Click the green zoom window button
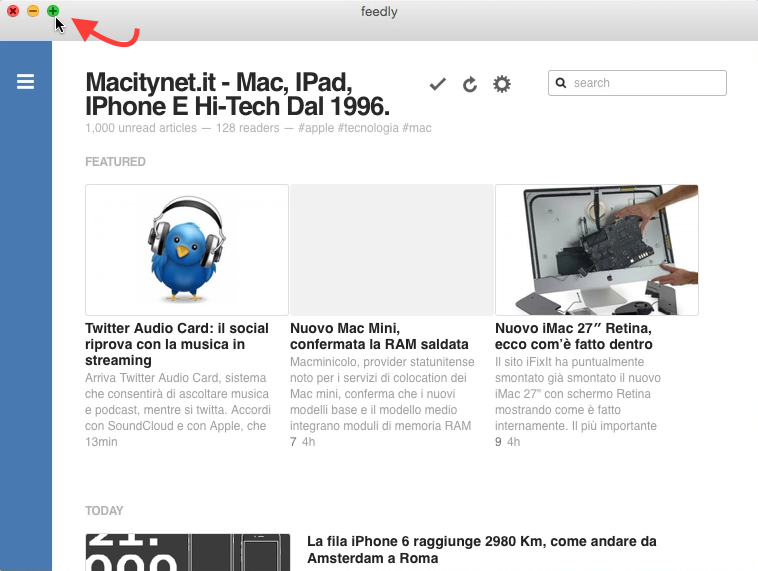The height and width of the screenshot is (571, 758). [x=53, y=11]
